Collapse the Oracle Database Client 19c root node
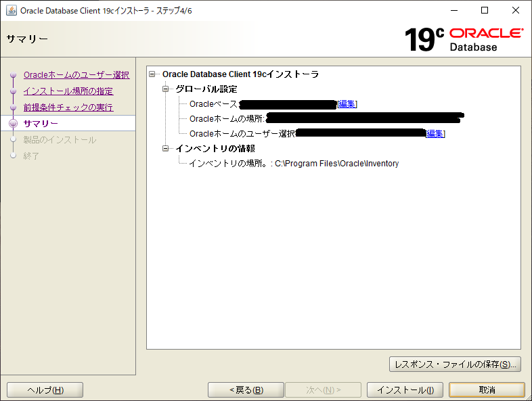532x401 pixels. click(152, 74)
